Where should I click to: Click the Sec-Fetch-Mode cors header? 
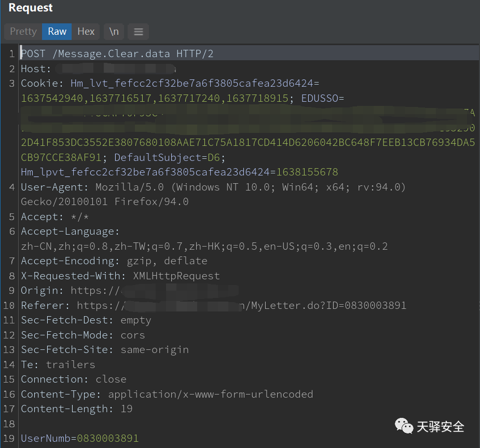point(83,335)
